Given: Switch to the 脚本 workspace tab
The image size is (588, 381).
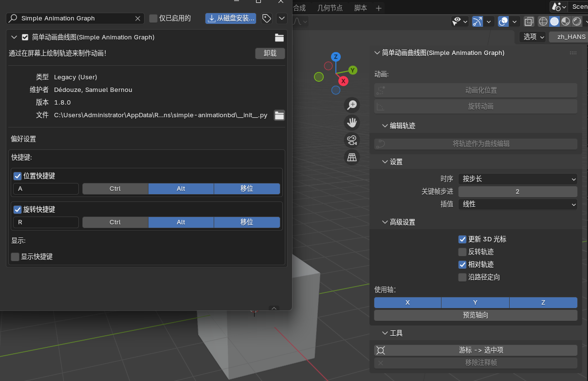Looking at the screenshot, I should tap(361, 8).
